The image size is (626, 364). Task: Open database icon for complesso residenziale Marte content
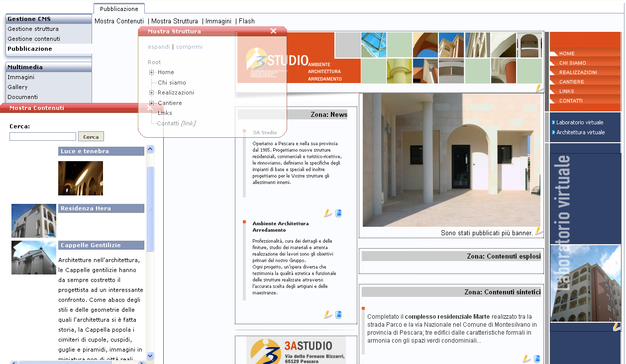537,359
